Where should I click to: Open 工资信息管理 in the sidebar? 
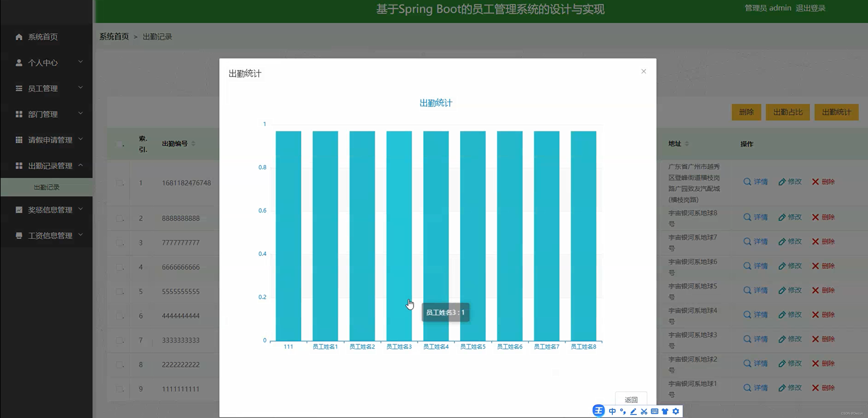(x=46, y=235)
